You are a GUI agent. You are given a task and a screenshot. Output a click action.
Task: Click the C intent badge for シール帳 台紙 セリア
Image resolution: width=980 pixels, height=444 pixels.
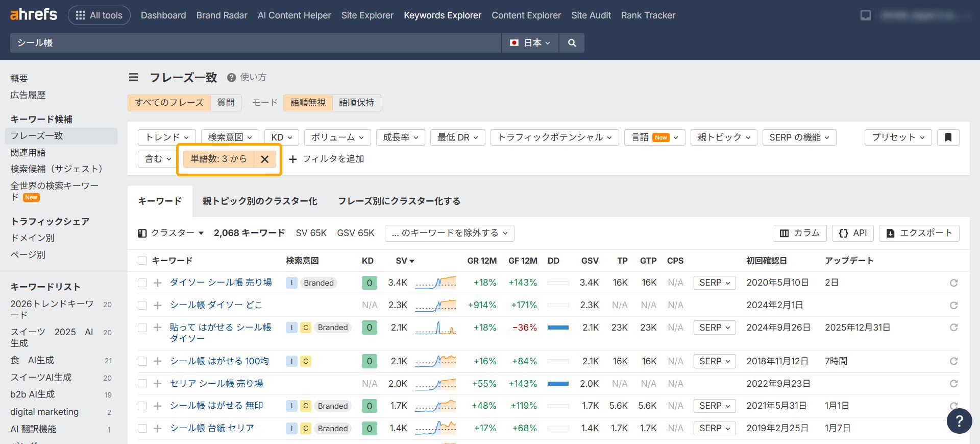point(306,429)
